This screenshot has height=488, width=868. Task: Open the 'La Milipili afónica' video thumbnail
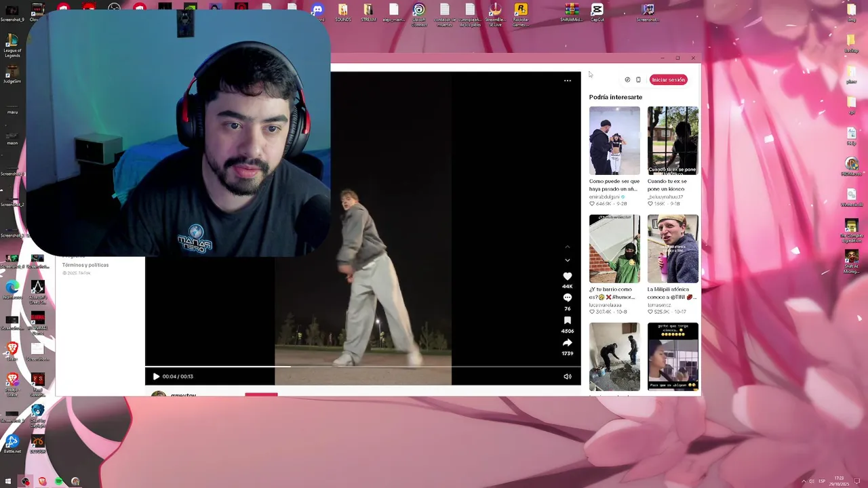click(673, 249)
